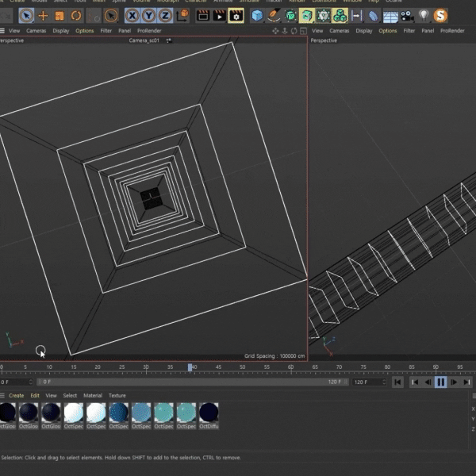Click the blue Bend deformer icon

coord(373,16)
